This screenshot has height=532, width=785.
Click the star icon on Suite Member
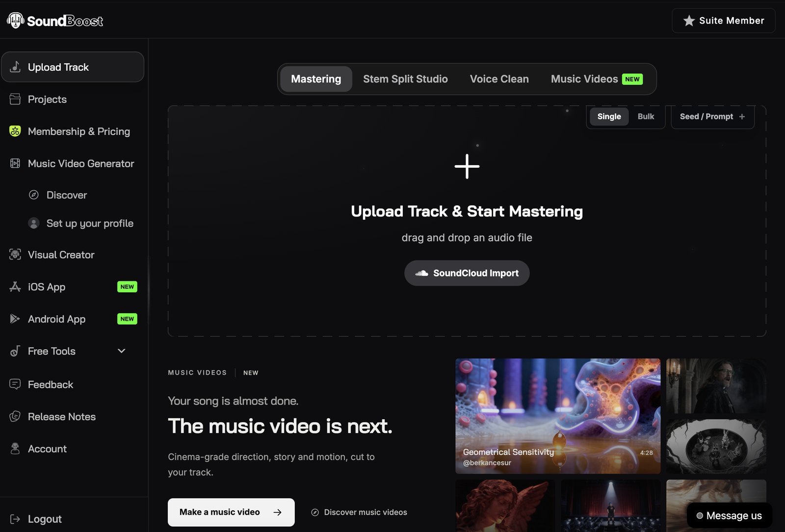coord(689,21)
